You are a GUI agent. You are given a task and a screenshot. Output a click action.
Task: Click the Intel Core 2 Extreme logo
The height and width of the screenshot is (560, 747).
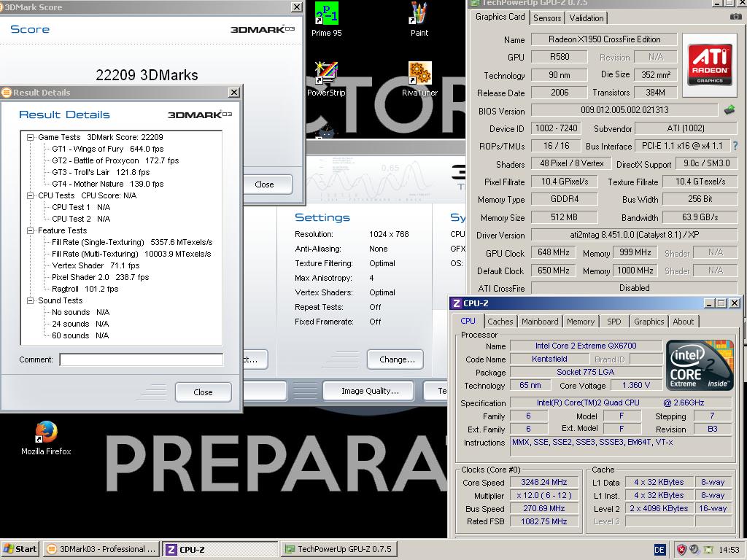click(700, 365)
